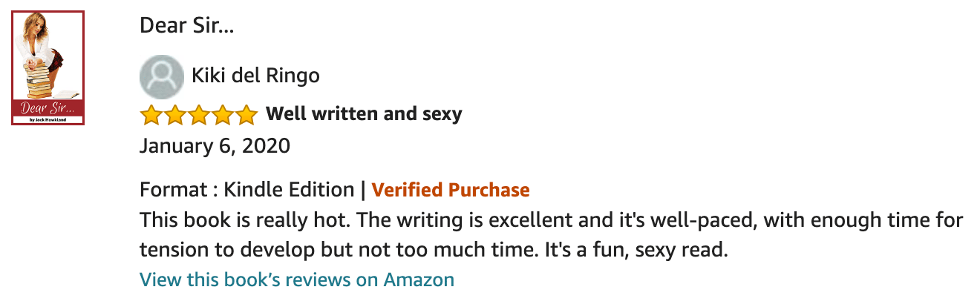The height and width of the screenshot is (304, 980).
Task: Select the fourth gold rating star
Action: (x=222, y=115)
